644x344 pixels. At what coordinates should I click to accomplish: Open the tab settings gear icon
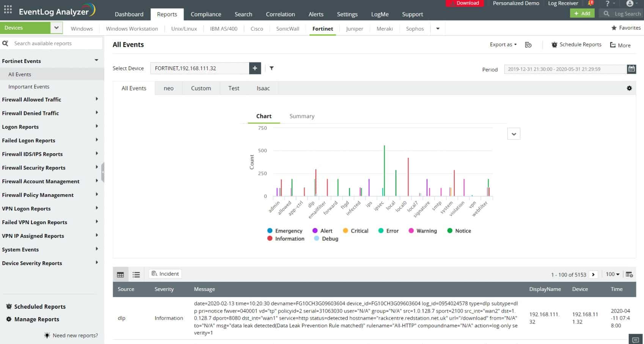pyautogui.click(x=629, y=88)
